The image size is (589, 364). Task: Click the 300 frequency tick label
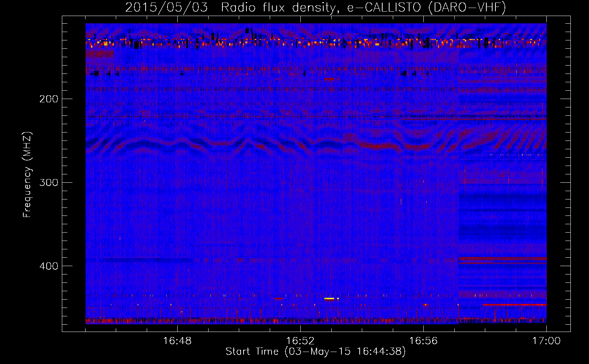49,182
